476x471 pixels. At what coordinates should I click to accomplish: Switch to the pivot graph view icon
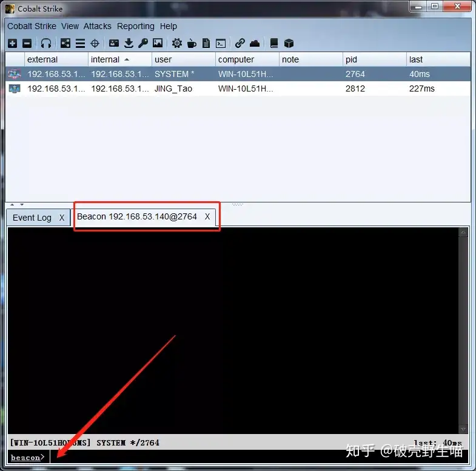pyautogui.click(x=65, y=44)
